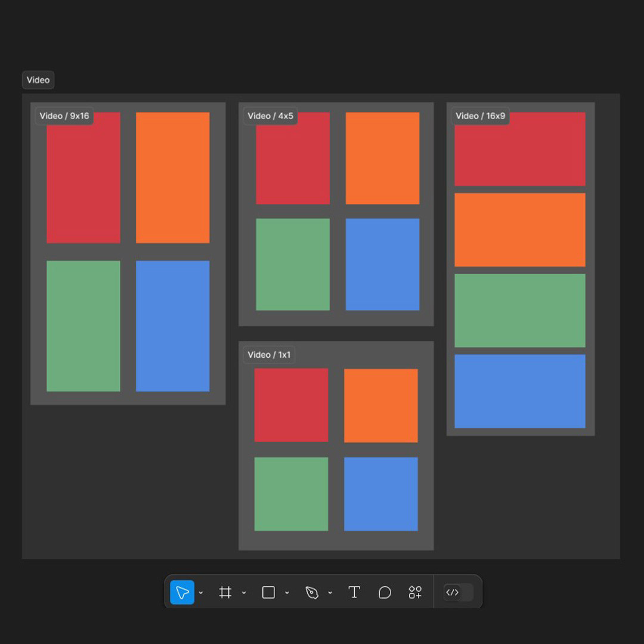The height and width of the screenshot is (644, 644).
Task: Click the red rectangle in Video / 4x5
Action: click(293, 159)
